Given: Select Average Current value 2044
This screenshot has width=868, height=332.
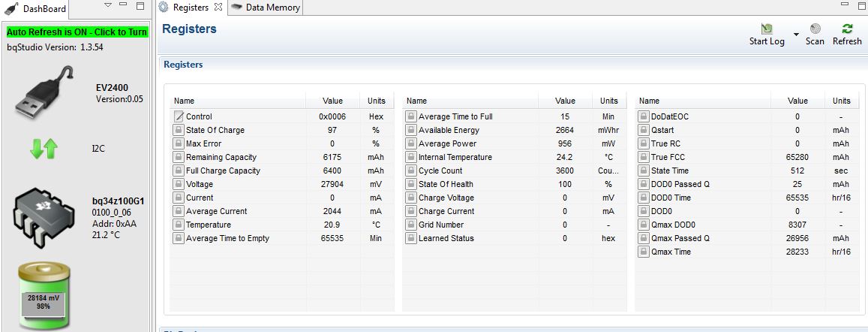Looking at the screenshot, I should pyautogui.click(x=332, y=211).
